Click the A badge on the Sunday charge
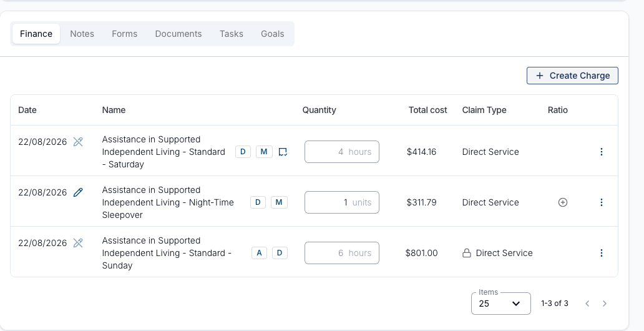This screenshot has width=644, height=331. pyautogui.click(x=259, y=253)
